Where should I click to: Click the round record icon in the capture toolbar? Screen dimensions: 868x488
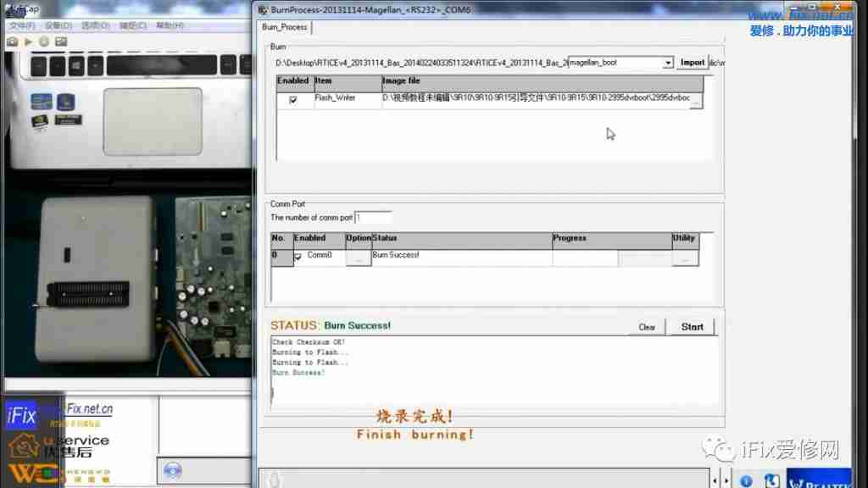click(x=44, y=41)
